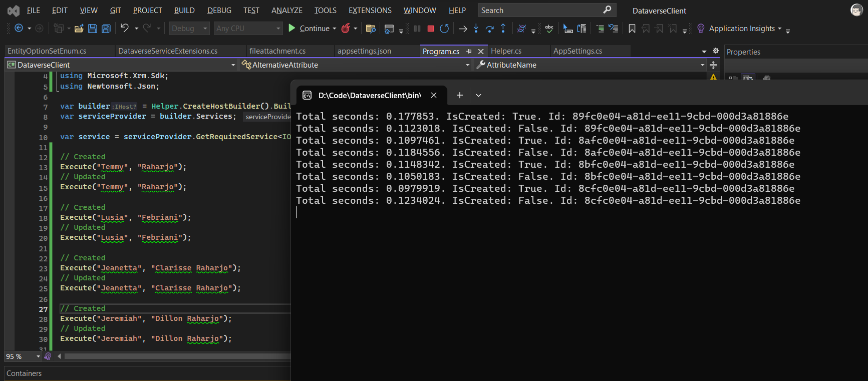
Task: Click the Save All icon
Action: 106,29
